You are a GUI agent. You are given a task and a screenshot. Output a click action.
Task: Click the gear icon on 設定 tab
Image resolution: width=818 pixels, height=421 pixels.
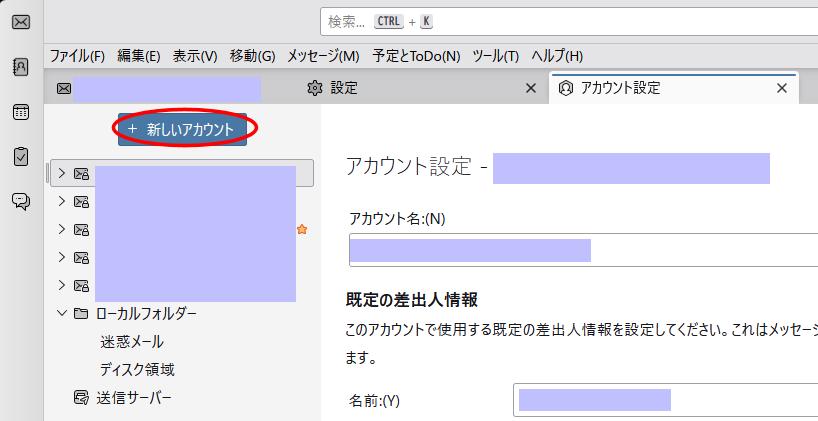315,88
